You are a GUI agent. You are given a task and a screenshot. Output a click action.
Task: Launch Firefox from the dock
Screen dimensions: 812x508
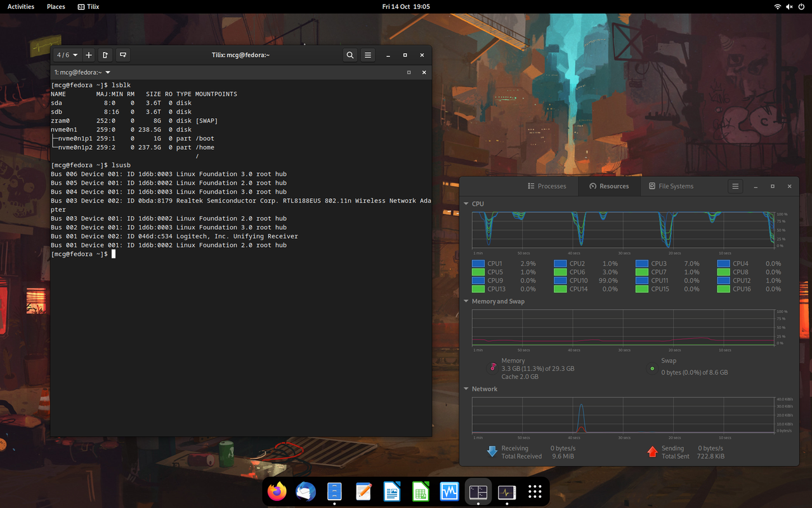[x=277, y=491]
